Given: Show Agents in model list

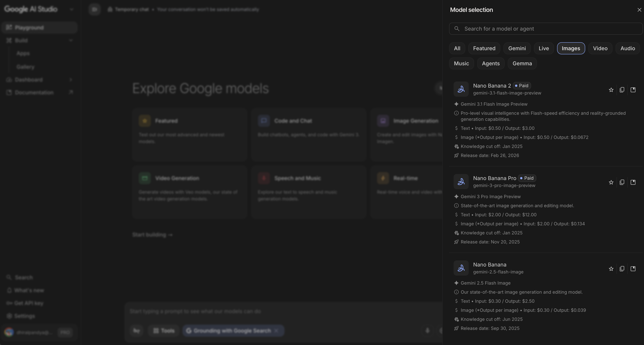Looking at the screenshot, I should click(491, 63).
